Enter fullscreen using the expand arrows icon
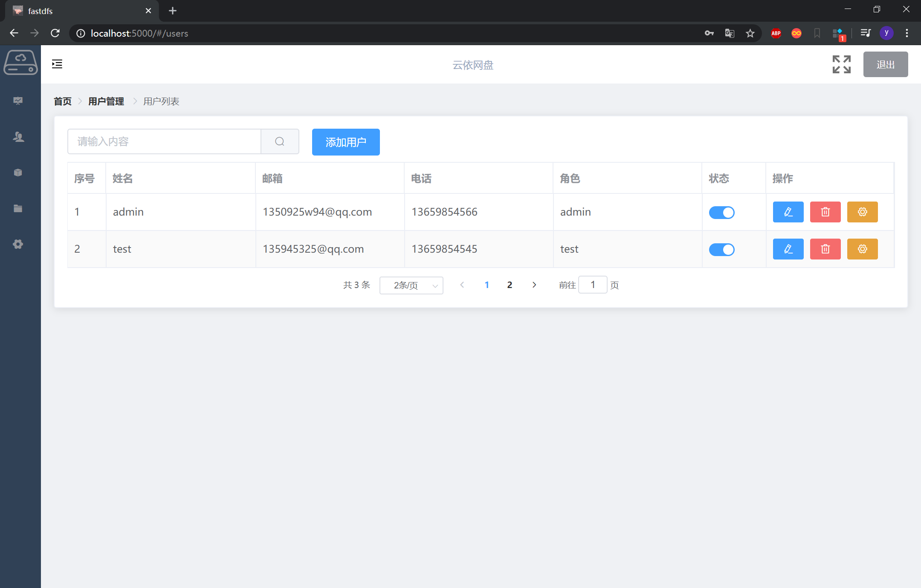Viewport: 921px width, 588px height. [x=841, y=64]
